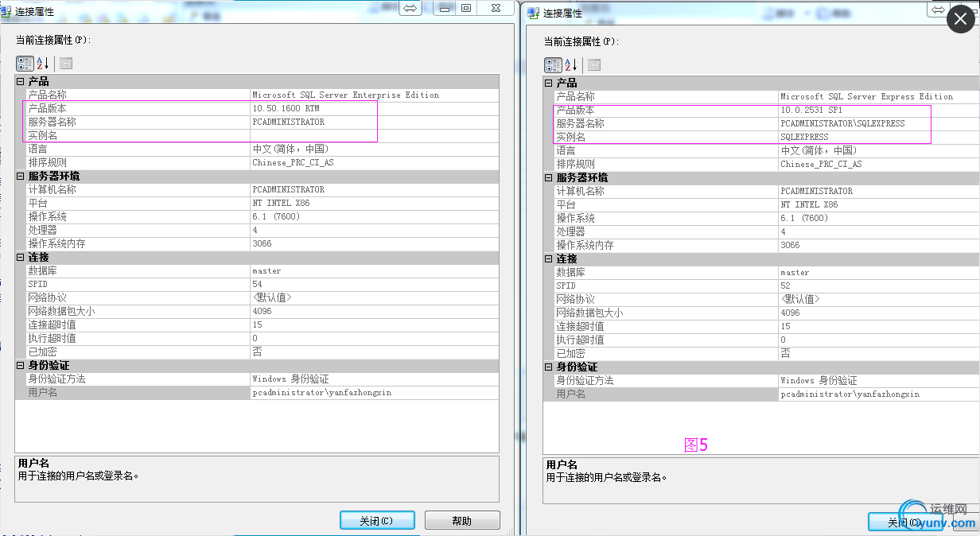Select 用户名 row label in Enterprise Edition window
The height and width of the screenshot is (536, 980).
tap(42, 392)
